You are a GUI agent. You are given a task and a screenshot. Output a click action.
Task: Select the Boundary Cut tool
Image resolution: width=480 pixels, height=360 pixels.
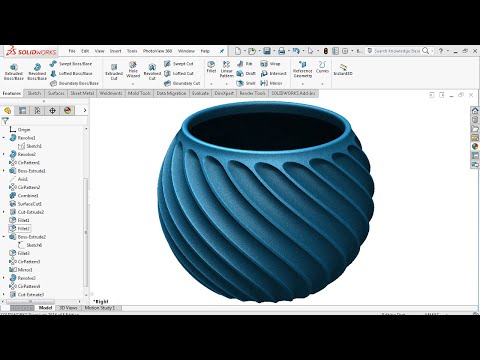click(x=182, y=83)
